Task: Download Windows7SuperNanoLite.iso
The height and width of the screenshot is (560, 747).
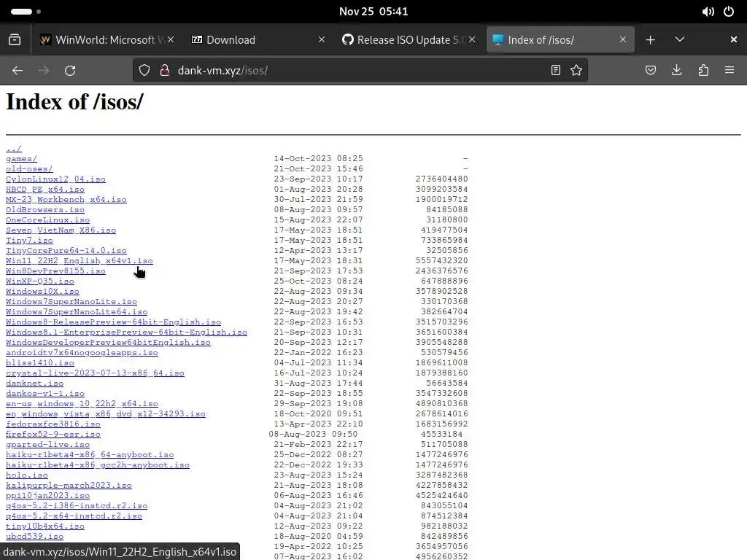Action: 71,302
